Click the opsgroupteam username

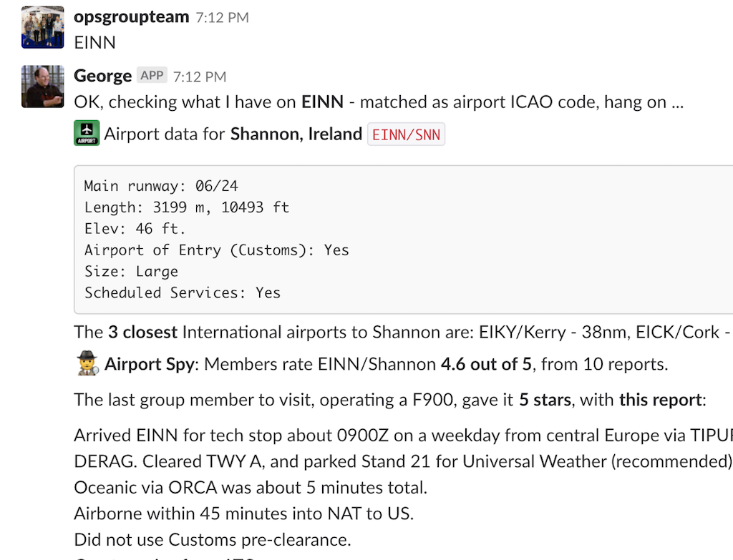tap(132, 17)
